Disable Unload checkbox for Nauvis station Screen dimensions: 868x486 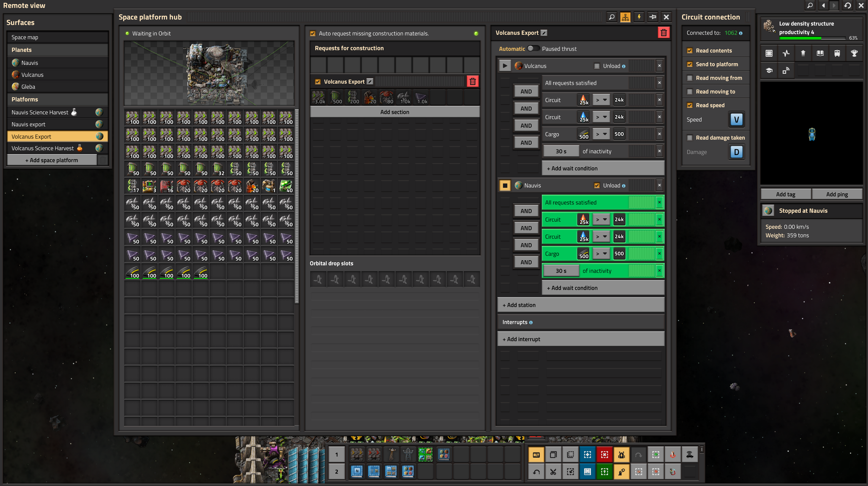point(597,185)
